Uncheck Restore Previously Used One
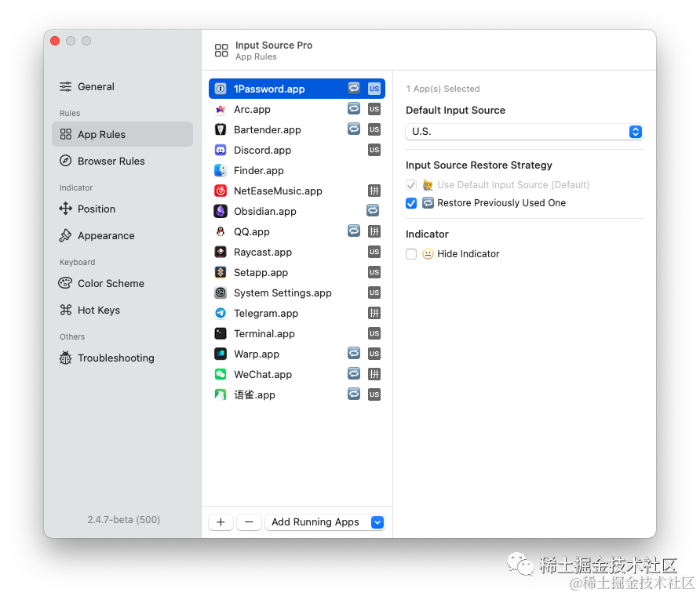The image size is (700, 596). (411, 203)
